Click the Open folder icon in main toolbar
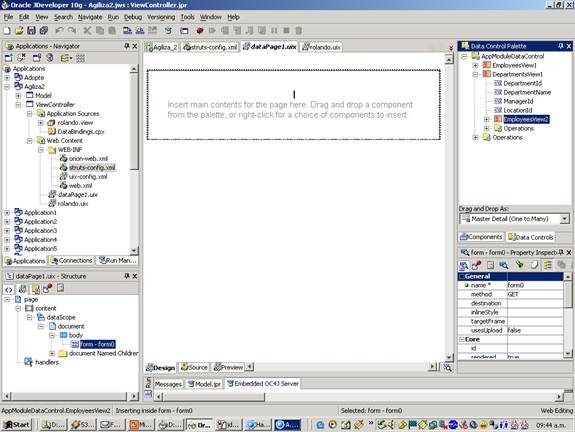Screen dimensions: 575x432 point(19,31)
